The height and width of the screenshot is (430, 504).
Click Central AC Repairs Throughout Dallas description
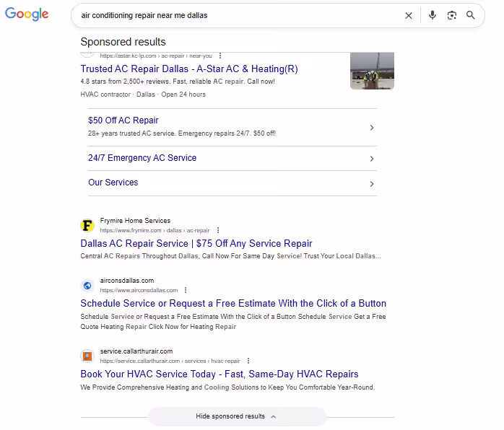(x=230, y=256)
